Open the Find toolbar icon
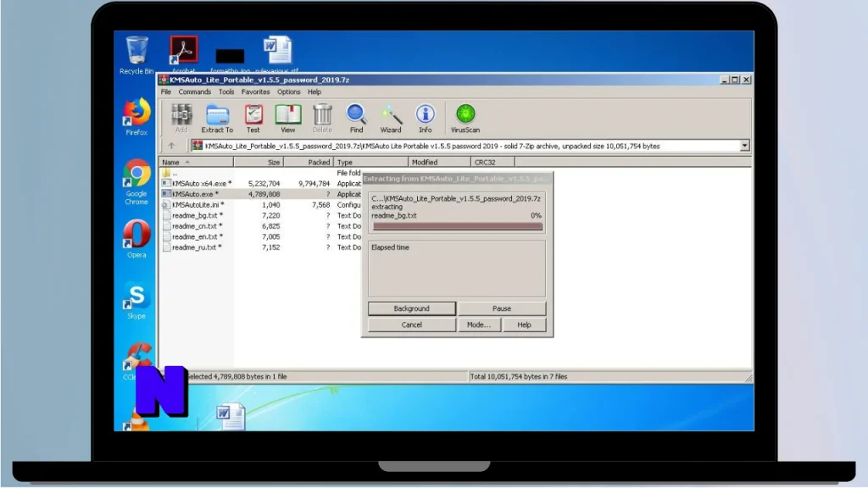Image resolution: width=868 pixels, height=488 pixels. click(357, 119)
